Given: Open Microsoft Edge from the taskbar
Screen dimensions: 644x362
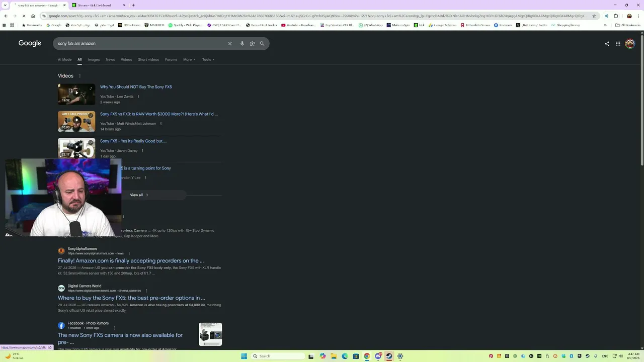Looking at the screenshot, I should [x=345, y=356].
